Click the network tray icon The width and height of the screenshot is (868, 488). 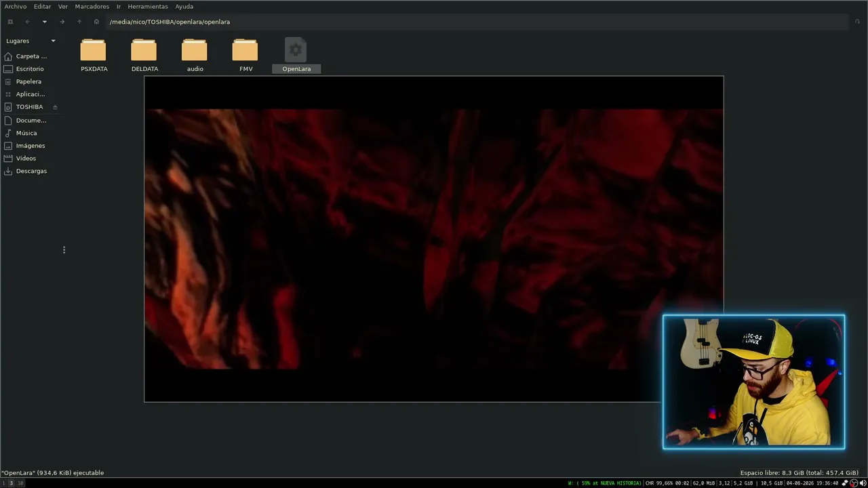pos(846,483)
